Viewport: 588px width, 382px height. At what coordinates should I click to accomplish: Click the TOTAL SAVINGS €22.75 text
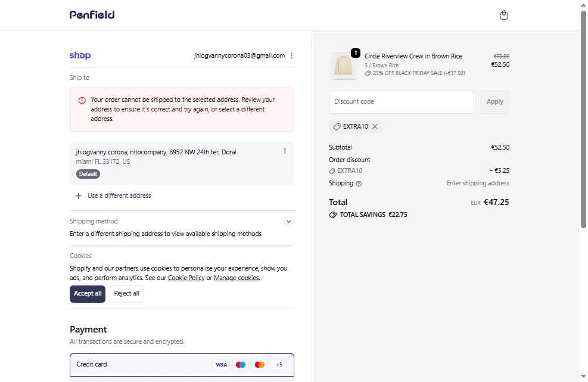point(373,215)
